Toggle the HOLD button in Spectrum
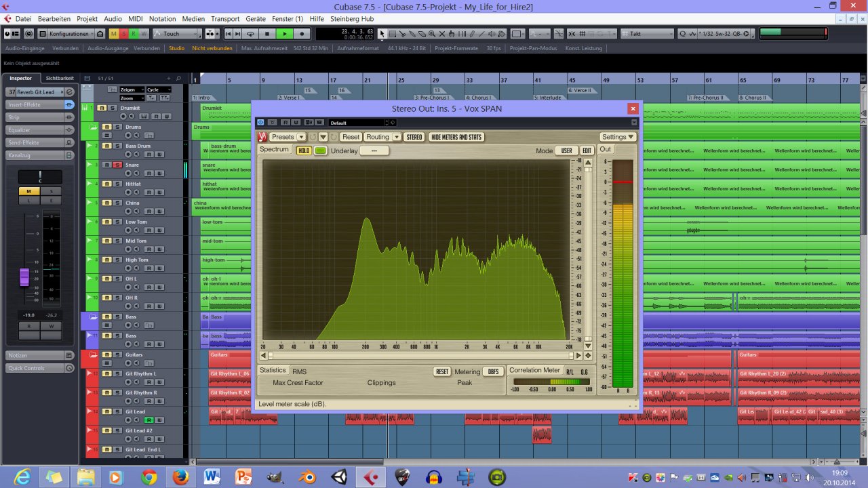The width and height of the screenshot is (868, 488). click(304, 150)
